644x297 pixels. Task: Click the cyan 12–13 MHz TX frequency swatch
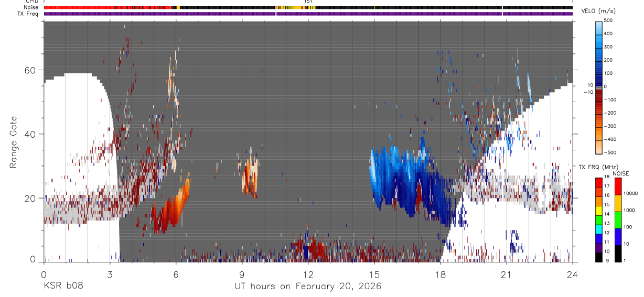(599, 229)
